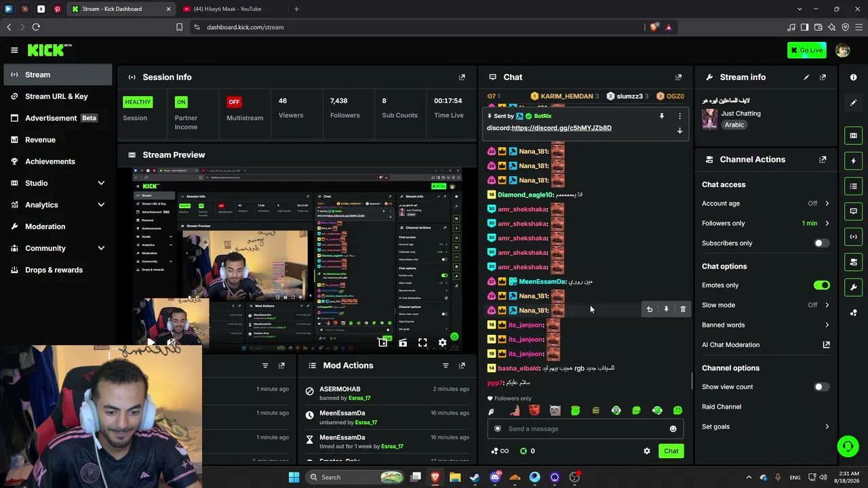Viewport: 868px width, 488px height.
Task: Click Raid Channel
Action: click(722, 407)
